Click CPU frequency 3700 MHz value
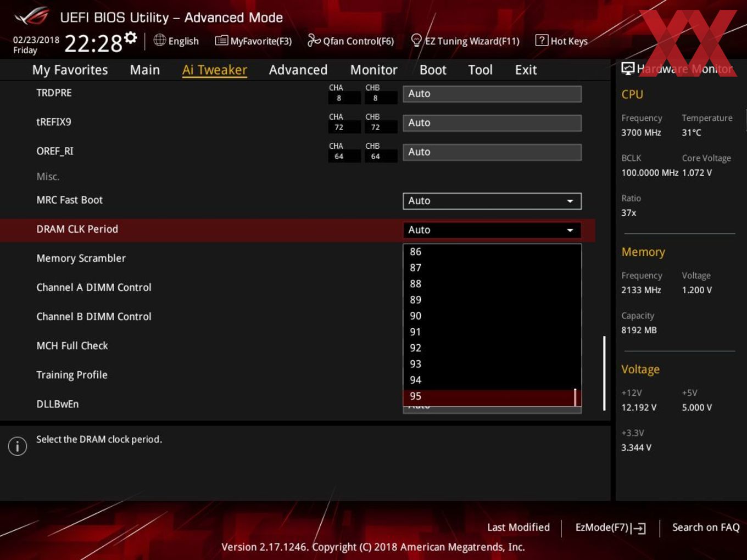The width and height of the screenshot is (747, 560). click(x=641, y=132)
